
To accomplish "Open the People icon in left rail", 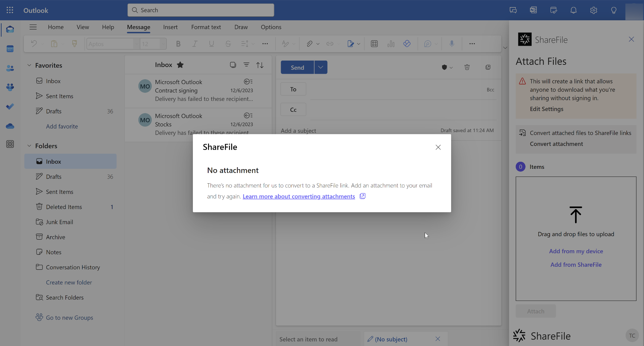I will (10, 68).
